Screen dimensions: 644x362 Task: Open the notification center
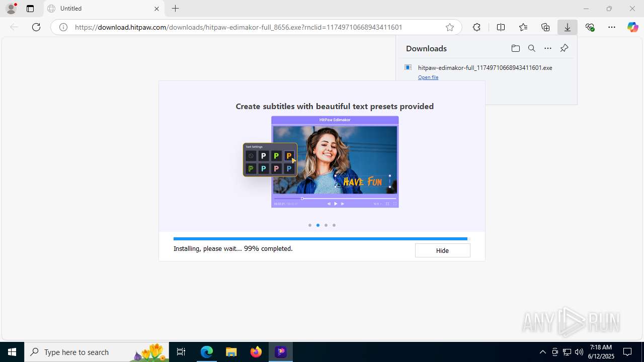(x=627, y=352)
